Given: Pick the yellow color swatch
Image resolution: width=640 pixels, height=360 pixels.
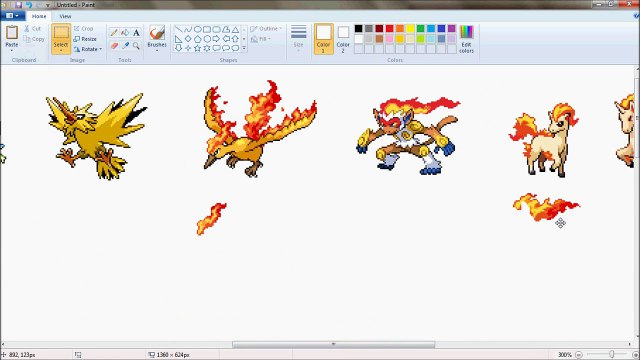Looking at the screenshot, I should [x=410, y=29].
